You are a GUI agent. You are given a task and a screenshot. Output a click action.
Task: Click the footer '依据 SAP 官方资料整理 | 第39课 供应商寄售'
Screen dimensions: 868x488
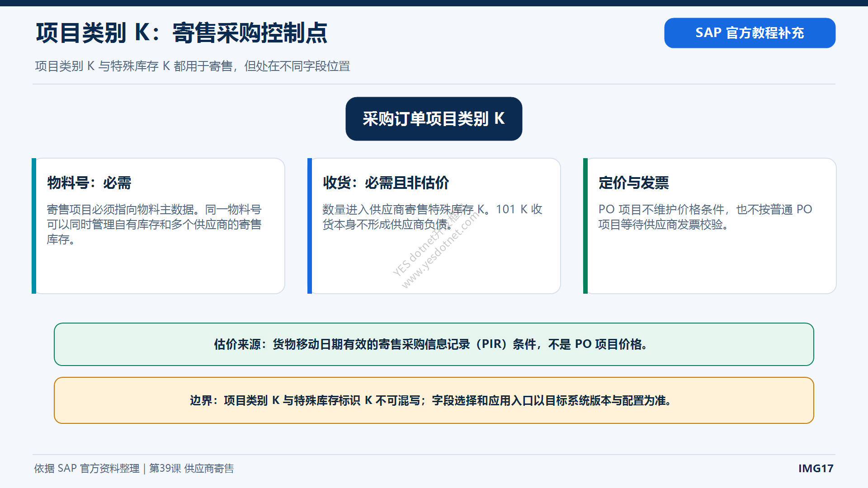(x=134, y=469)
